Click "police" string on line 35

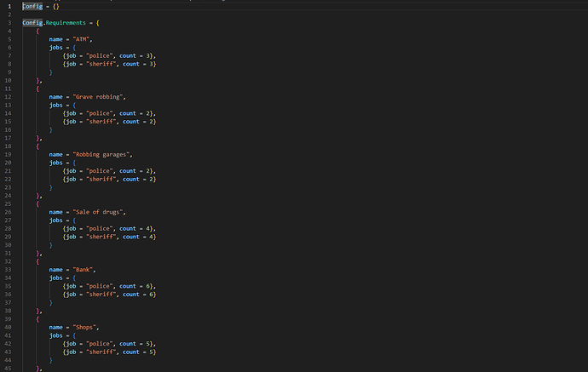100,286
